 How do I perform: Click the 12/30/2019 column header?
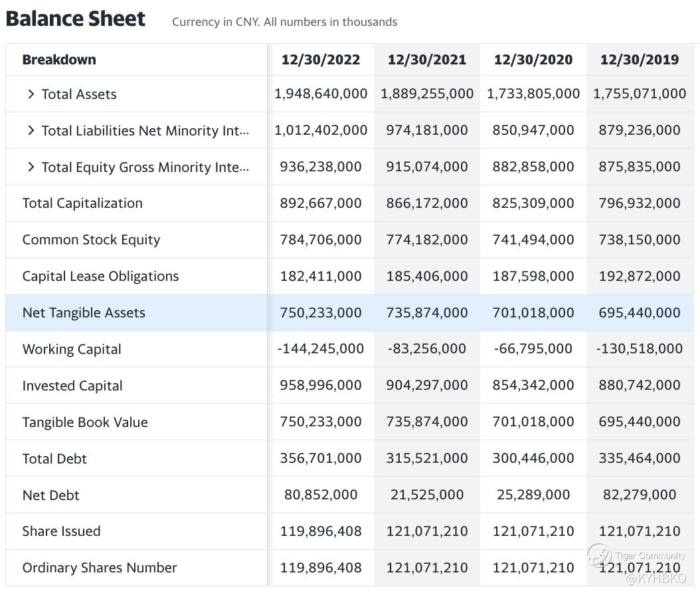[x=640, y=60]
